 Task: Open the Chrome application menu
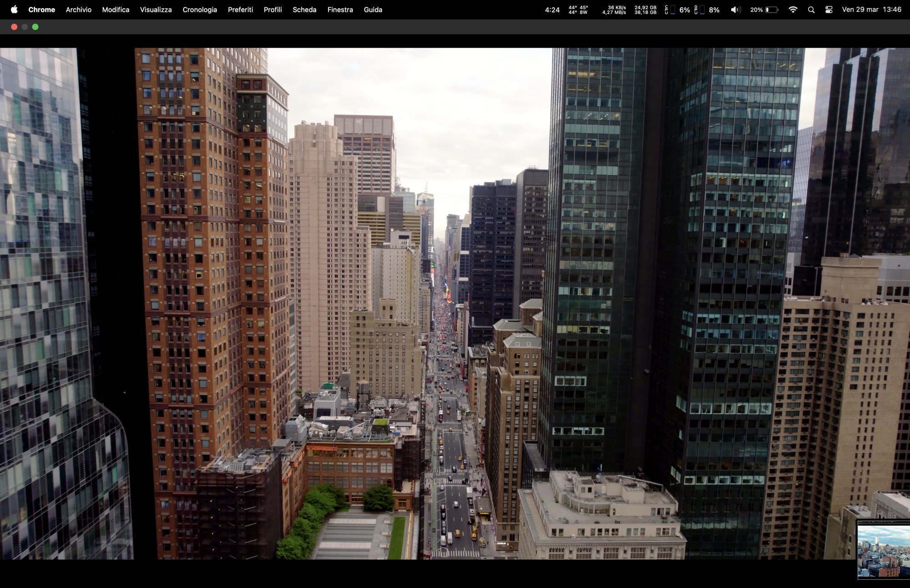(x=41, y=10)
